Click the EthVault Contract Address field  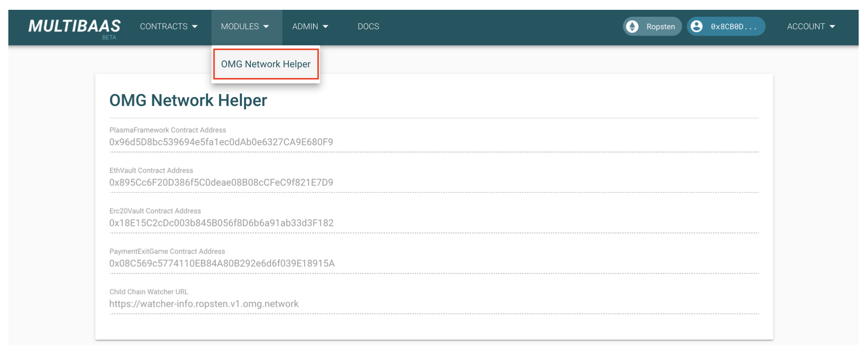[434, 182]
